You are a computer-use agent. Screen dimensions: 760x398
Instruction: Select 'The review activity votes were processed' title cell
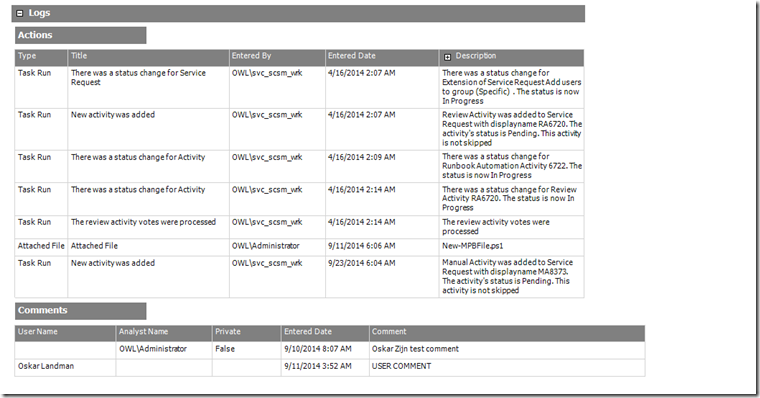click(148, 227)
